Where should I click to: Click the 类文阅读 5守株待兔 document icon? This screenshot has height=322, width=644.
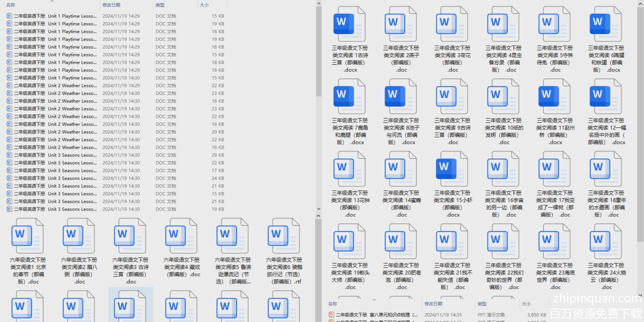pos(554,24)
